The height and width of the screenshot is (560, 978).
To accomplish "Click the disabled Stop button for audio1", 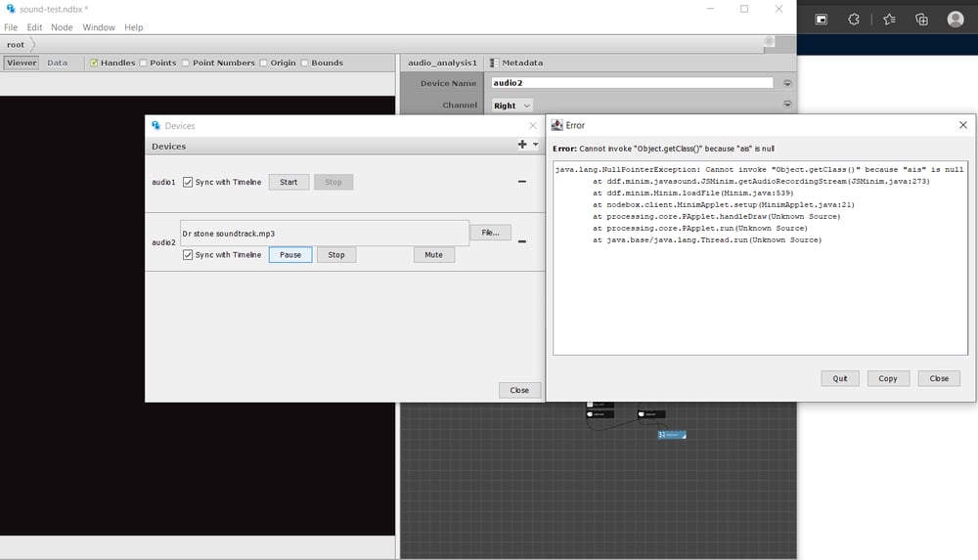I will click(x=333, y=182).
